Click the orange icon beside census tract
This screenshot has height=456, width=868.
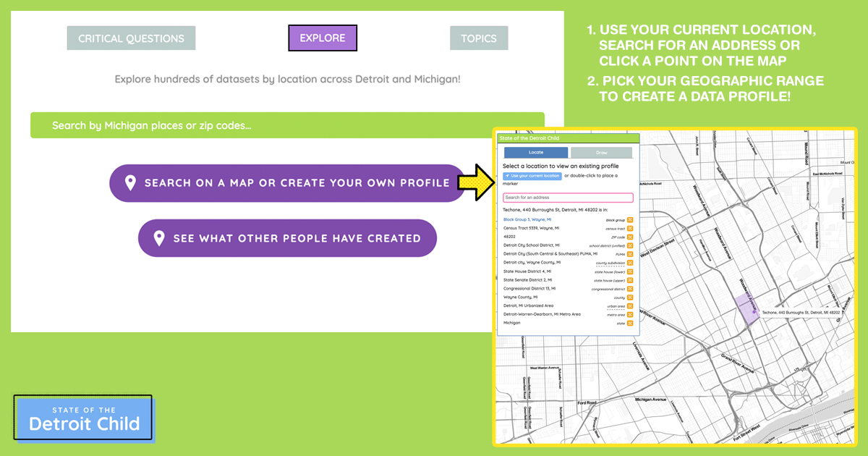click(x=630, y=228)
